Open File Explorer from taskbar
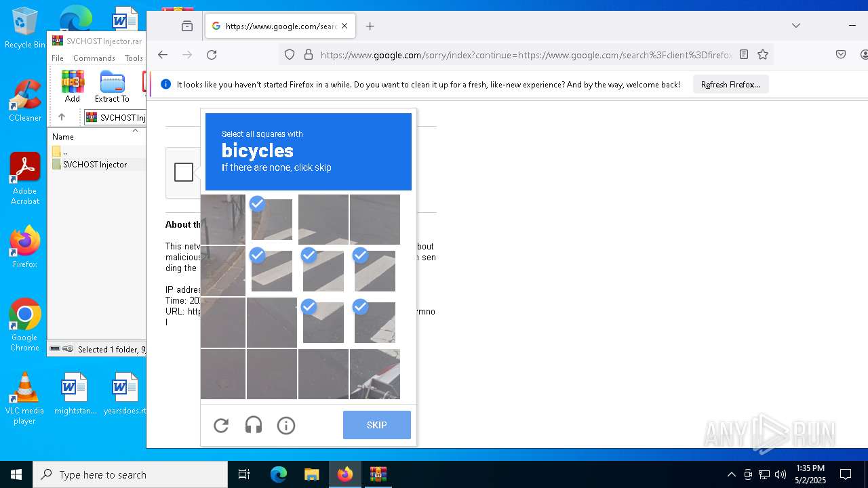The height and width of the screenshot is (488, 868). [x=311, y=474]
